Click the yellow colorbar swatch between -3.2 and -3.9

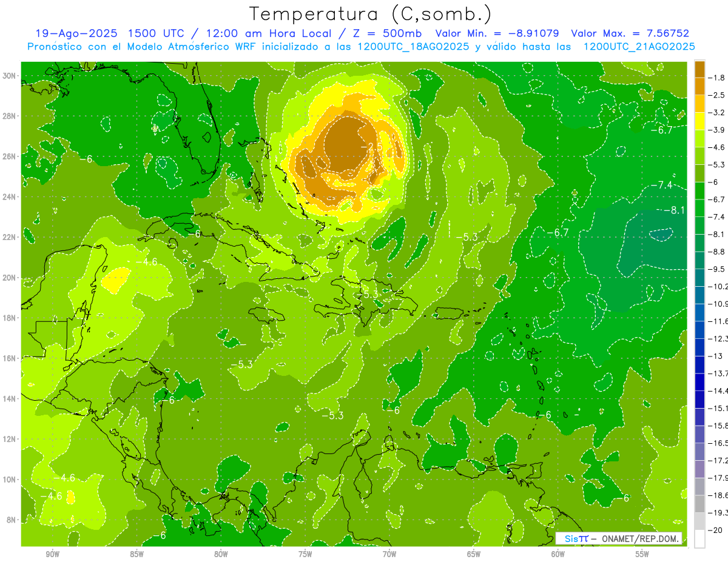[x=699, y=121]
